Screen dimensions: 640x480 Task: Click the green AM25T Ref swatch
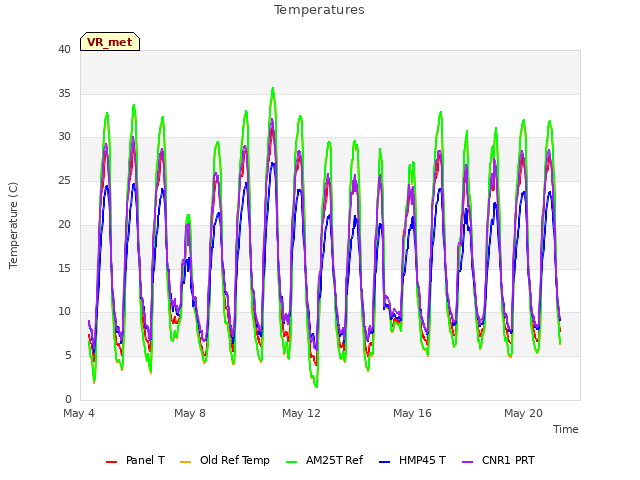(292, 462)
